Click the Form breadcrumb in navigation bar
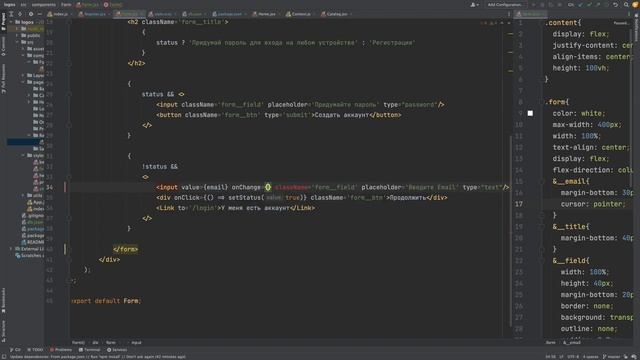This screenshot has width=640, height=360. [x=66, y=4]
